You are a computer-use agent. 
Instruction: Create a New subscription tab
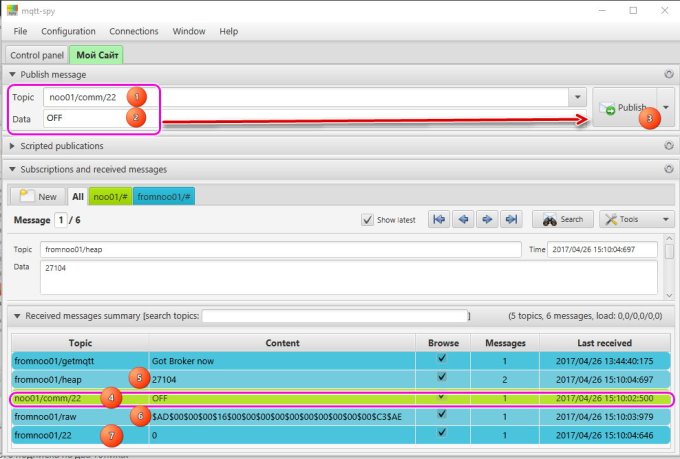click(x=37, y=196)
